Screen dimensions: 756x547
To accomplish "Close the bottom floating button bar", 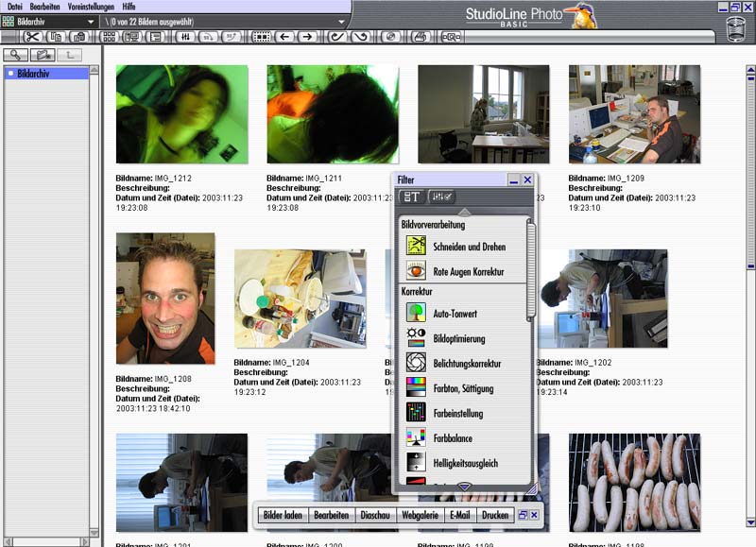I will tap(534, 515).
